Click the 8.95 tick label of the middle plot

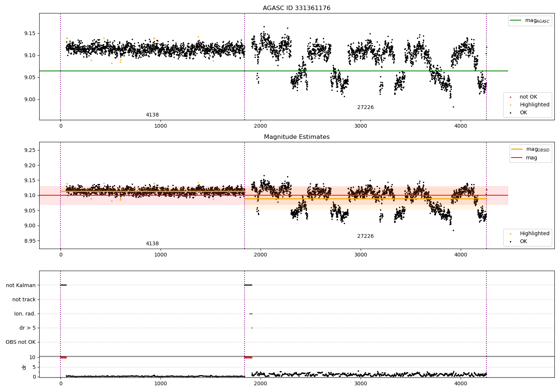30,241
